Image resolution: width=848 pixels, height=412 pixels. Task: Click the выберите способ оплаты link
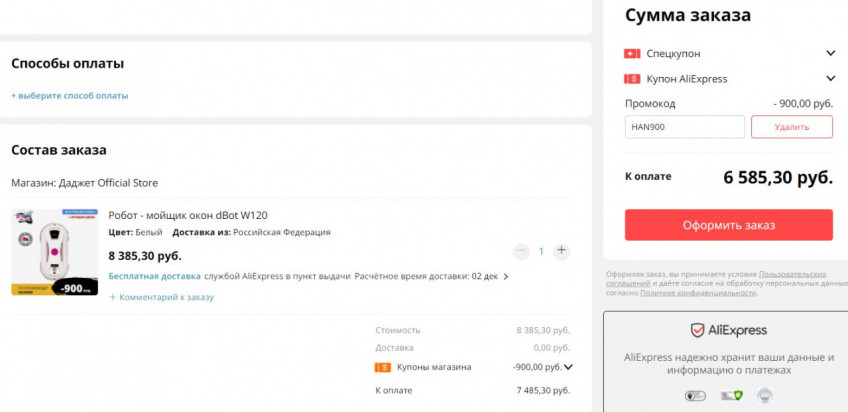pos(70,96)
